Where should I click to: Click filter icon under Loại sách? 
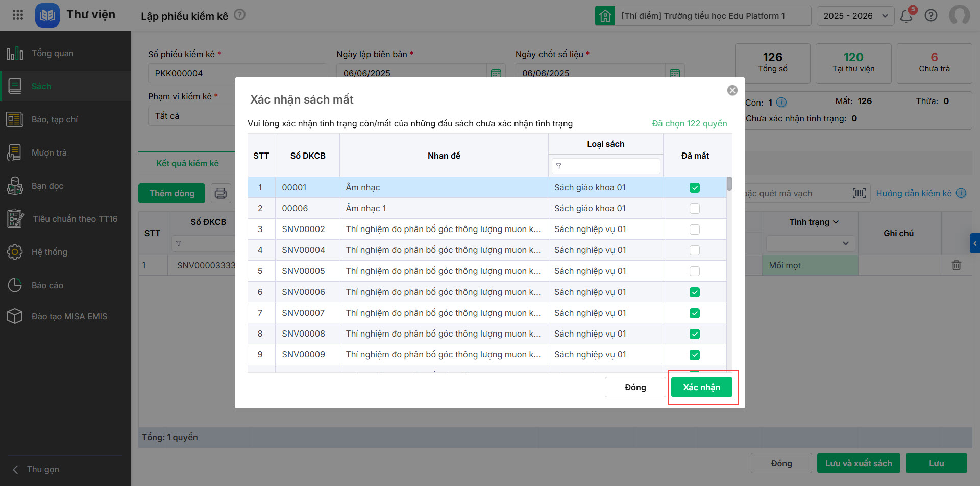[559, 166]
